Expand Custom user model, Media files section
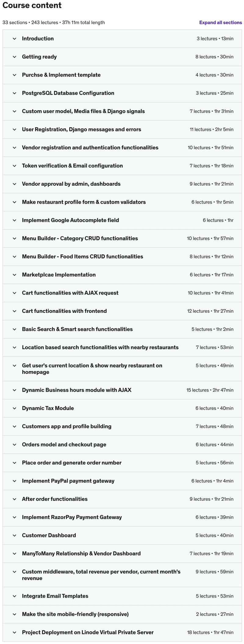Viewport: 244px width, 644px height. [83, 112]
